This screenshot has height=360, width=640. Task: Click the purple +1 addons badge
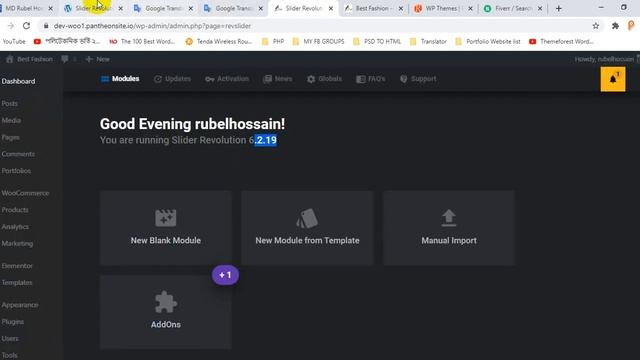pyautogui.click(x=225, y=275)
